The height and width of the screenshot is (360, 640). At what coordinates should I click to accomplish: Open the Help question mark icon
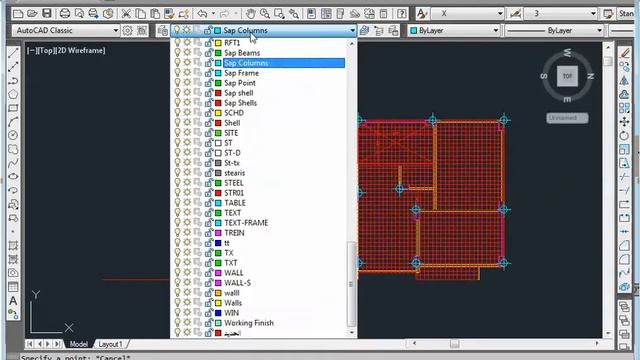(x=402, y=14)
